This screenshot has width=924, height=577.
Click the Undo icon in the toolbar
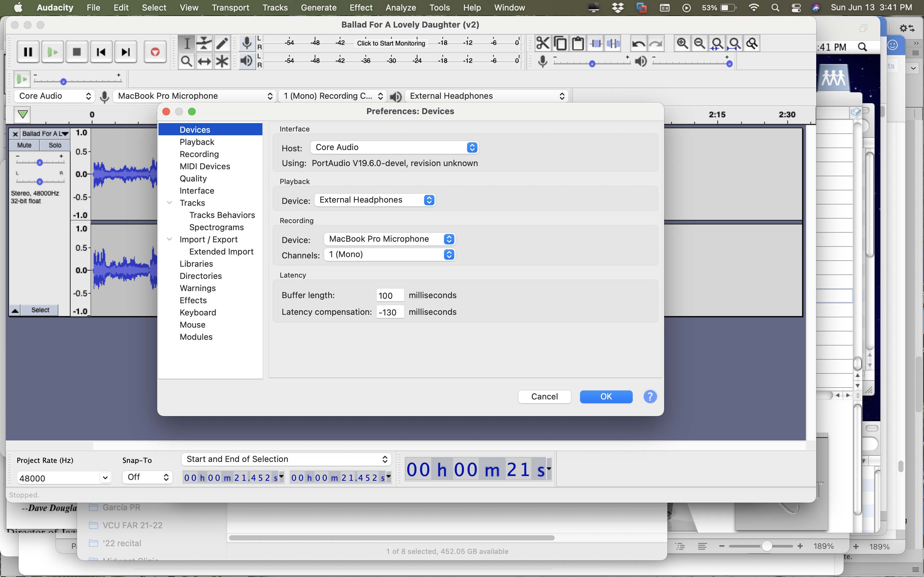pyautogui.click(x=638, y=43)
